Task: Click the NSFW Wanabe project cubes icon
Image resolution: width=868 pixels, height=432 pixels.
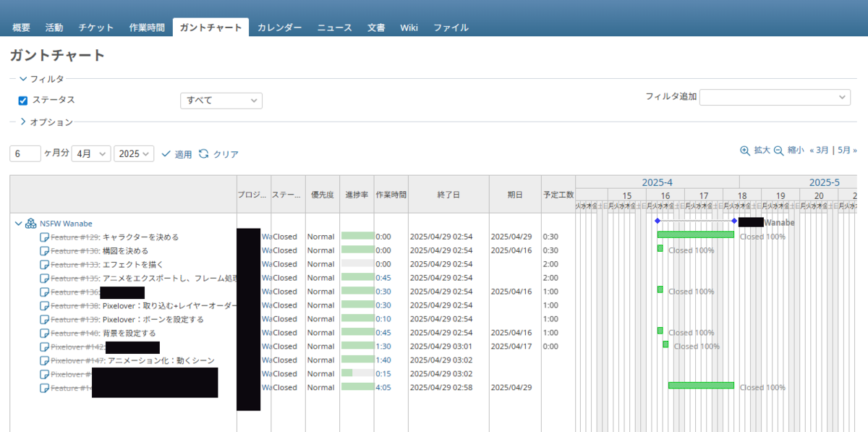Action: 31,224
